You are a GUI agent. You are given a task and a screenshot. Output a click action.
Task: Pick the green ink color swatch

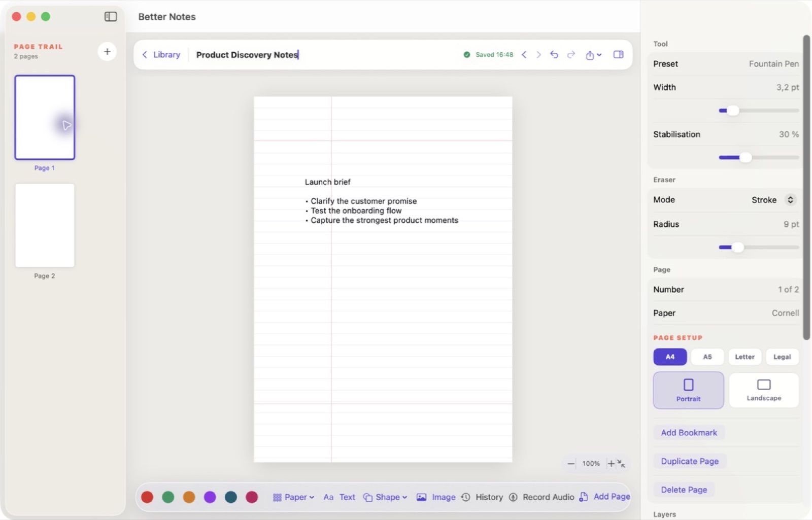click(x=168, y=497)
